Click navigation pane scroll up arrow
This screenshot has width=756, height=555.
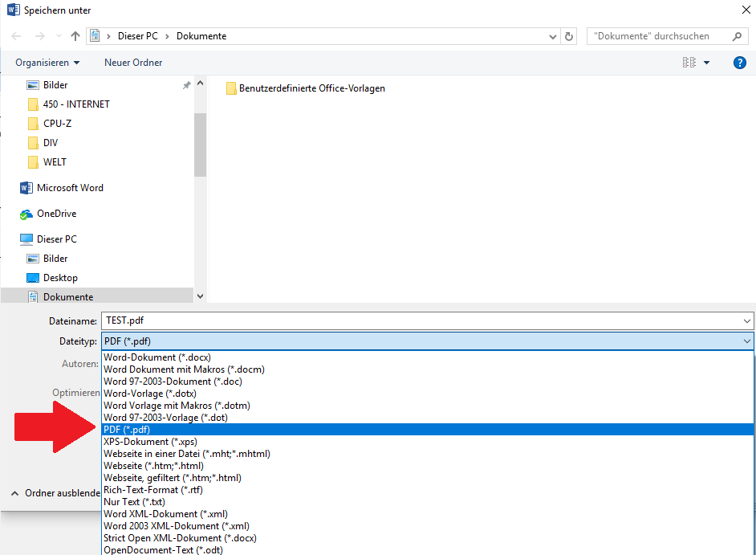pyautogui.click(x=200, y=83)
